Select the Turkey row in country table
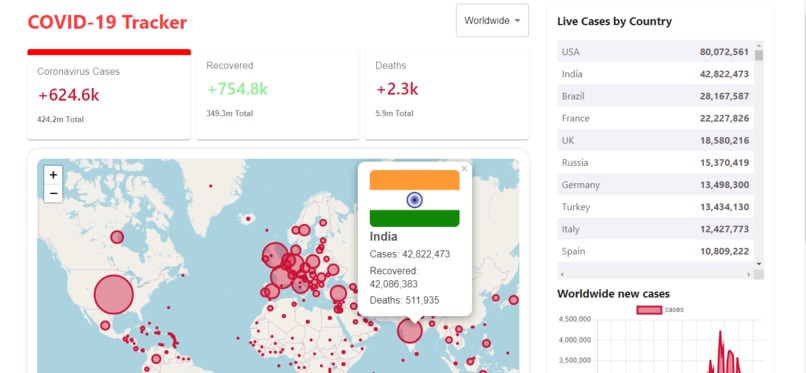 [x=655, y=207]
